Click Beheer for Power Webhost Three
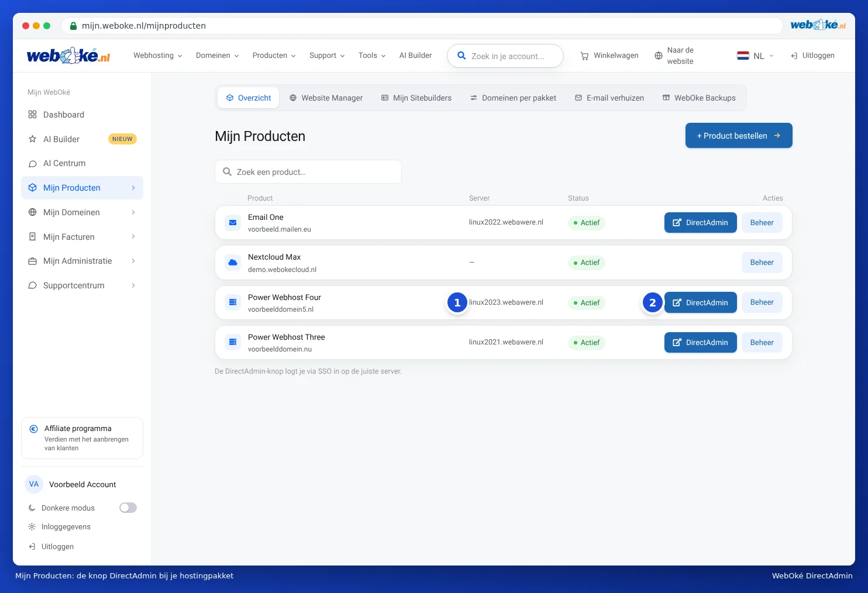This screenshot has height=593, width=868. coord(762,343)
